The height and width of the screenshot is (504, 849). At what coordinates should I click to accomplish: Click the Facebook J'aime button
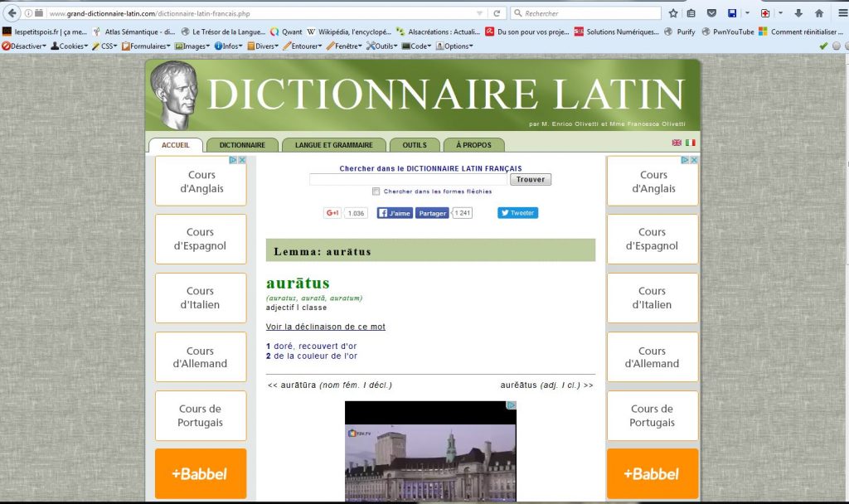coord(395,213)
